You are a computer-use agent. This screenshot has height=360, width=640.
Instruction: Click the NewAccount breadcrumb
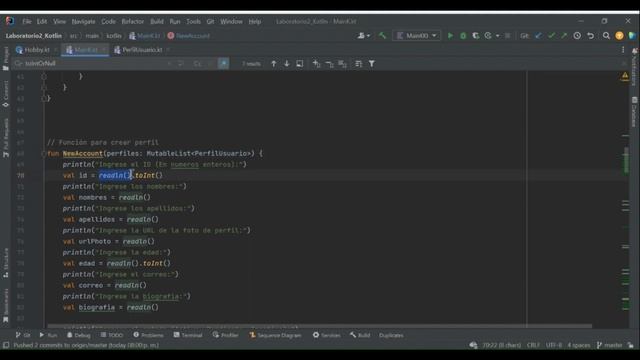[x=189, y=36]
